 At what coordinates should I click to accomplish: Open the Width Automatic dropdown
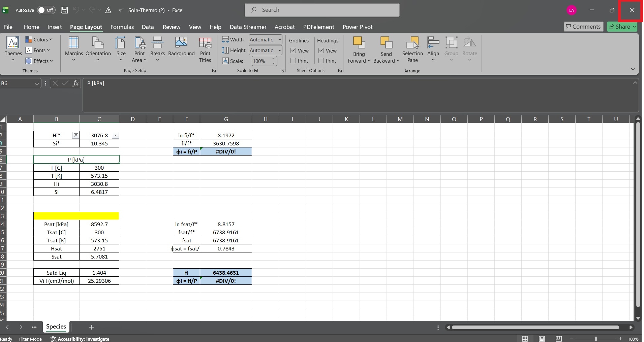point(279,39)
